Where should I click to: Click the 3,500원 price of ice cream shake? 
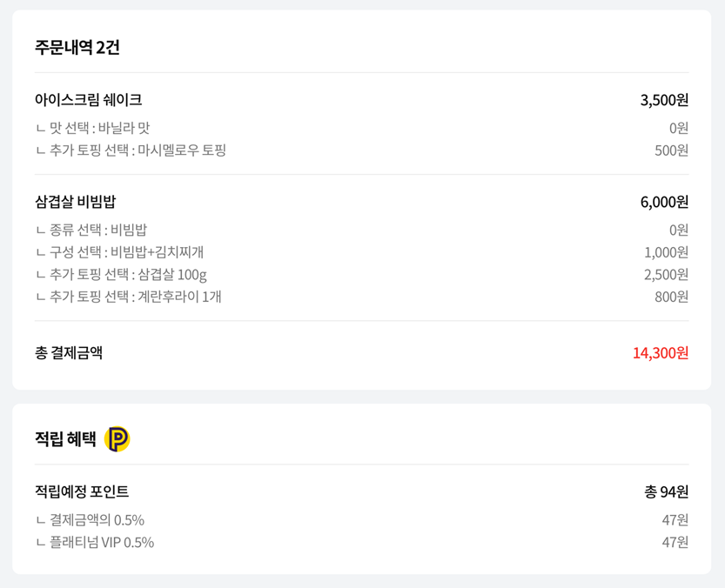(664, 100)
